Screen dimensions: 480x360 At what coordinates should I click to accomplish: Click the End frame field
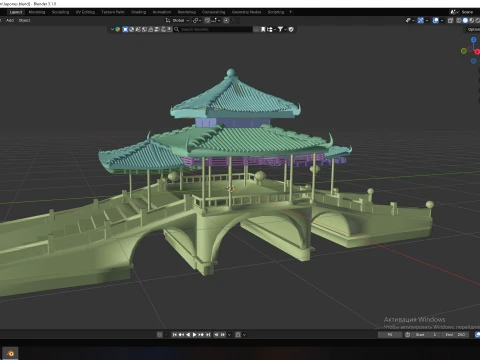point(455,335)
